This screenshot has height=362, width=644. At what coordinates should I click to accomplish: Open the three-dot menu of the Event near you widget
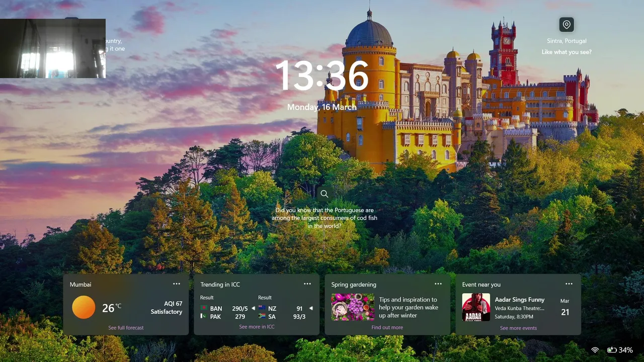[x=569, y=284]
